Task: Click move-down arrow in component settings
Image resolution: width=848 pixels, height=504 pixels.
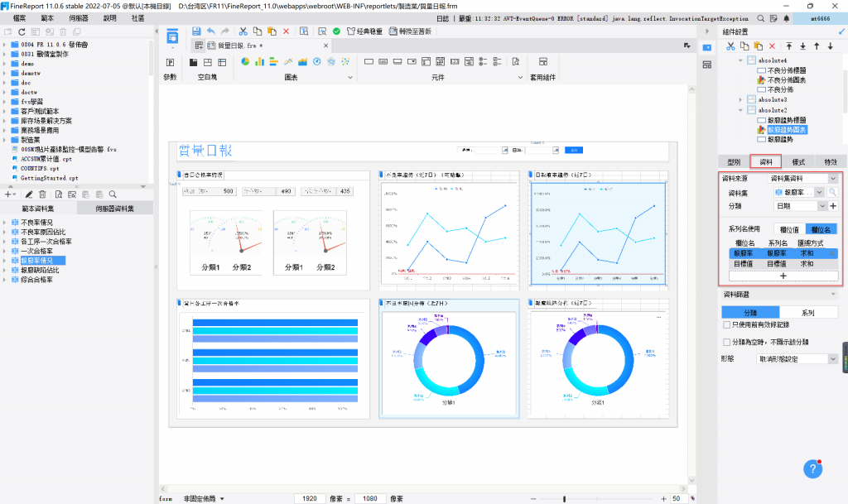Action: pos(831,46)
